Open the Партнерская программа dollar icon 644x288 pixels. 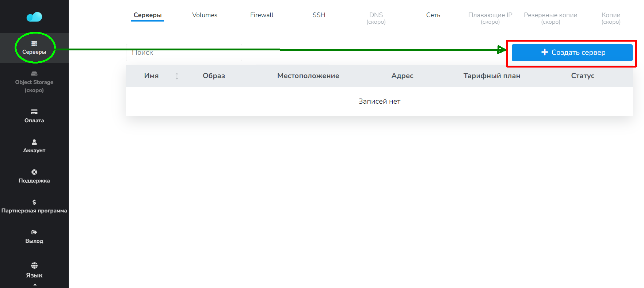(x=34, y=202)
